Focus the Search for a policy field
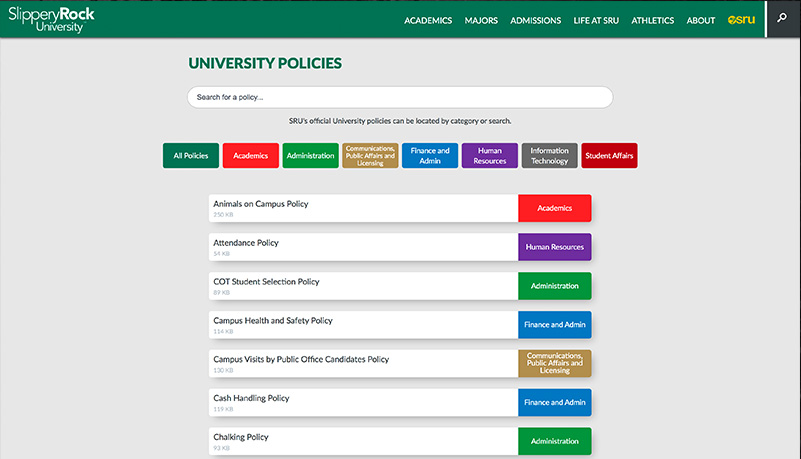 coord(400,97)
